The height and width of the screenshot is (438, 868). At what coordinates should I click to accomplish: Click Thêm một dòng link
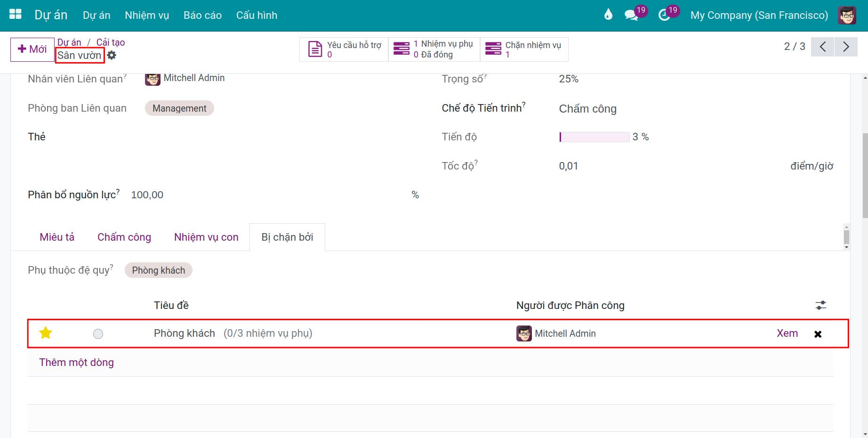tap(76, 362)
